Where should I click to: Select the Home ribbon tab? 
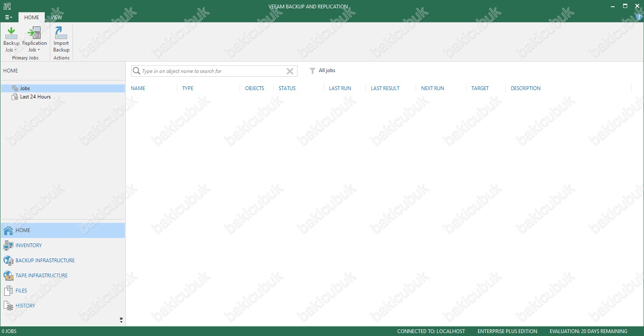pyautogui.click(x=31, y=18)
